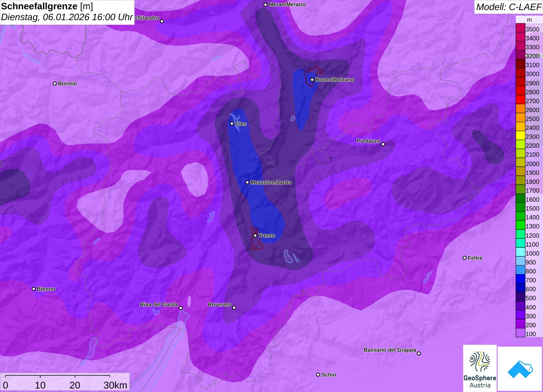Click the legend unit label m

pos(529,20)
